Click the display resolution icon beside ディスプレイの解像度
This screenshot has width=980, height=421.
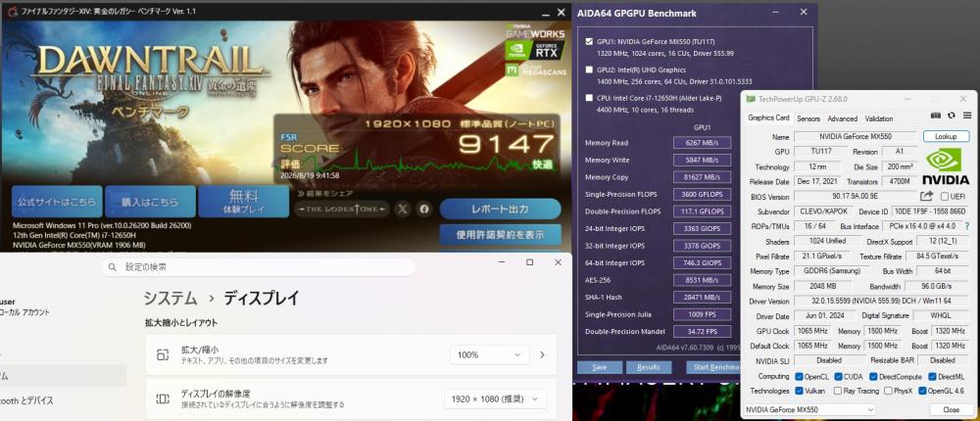[x=163, y=399]
